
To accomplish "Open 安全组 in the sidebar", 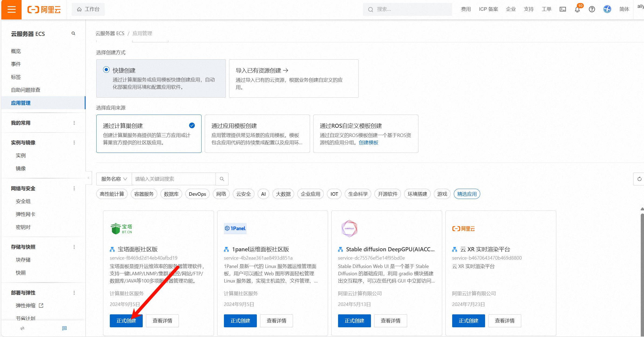I will pyautogui.click(x=23, y=201).
